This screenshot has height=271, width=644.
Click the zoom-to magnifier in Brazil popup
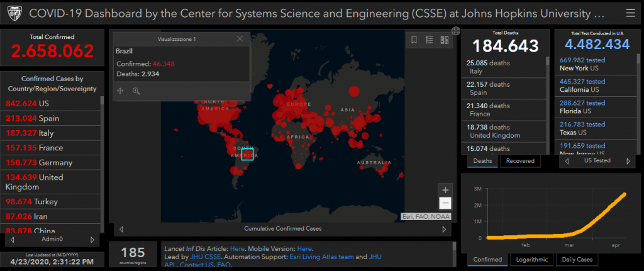pos(136,91)
